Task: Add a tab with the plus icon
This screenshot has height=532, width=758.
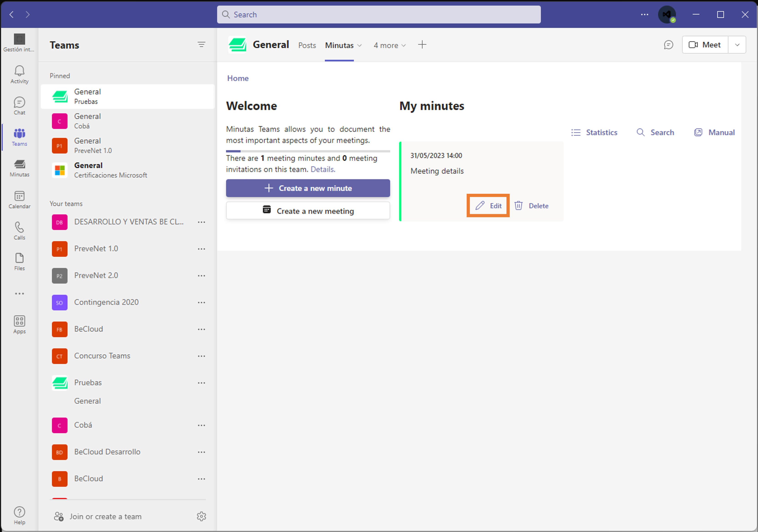Action: click(x=422, y=45)
